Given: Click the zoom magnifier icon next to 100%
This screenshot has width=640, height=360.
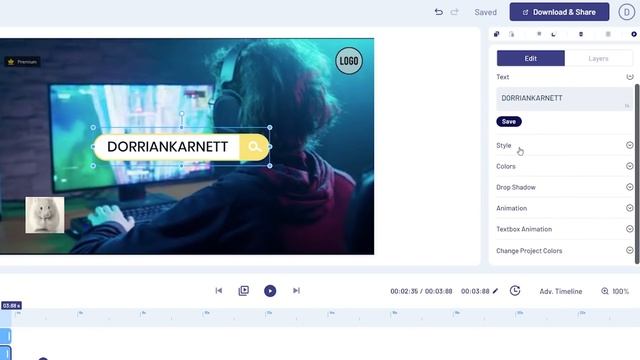Looking at the screenshot, I should pyautogui.click(x=604, y=291).
